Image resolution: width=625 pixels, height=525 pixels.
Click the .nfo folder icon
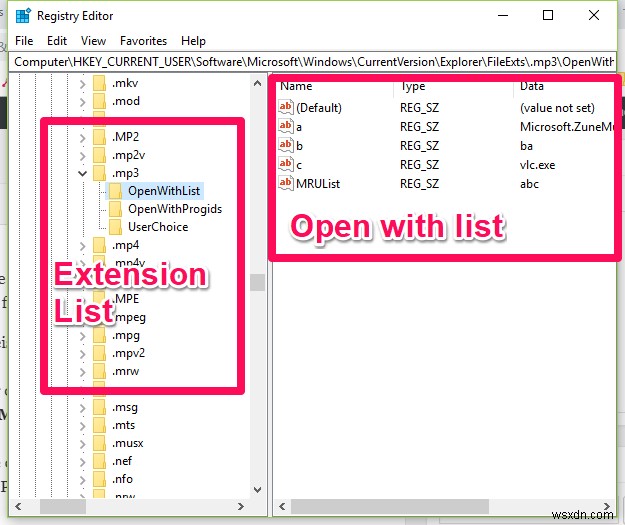(99, 479)
